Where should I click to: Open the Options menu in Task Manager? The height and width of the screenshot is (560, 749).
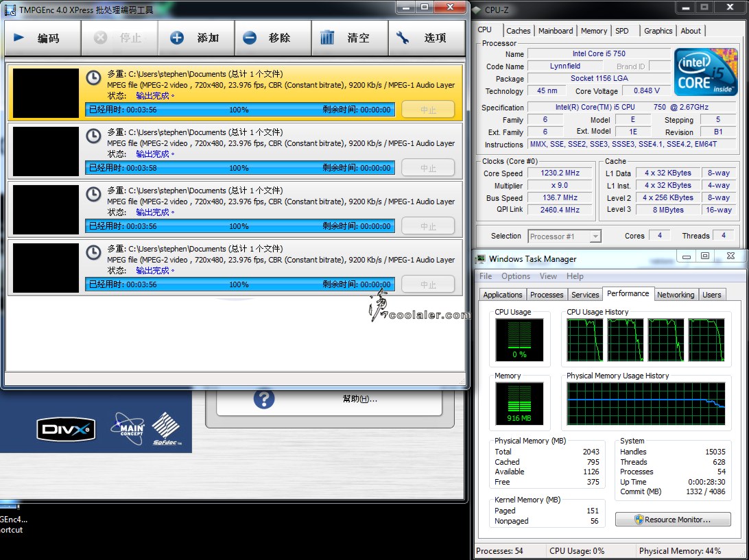pyautogui.click(x=516, y=276)
